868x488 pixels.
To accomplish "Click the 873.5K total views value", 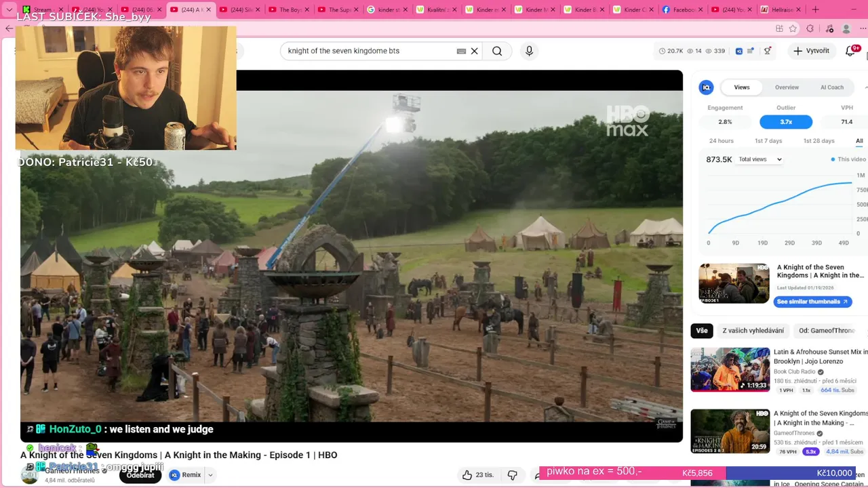I will tap(719, 159).
